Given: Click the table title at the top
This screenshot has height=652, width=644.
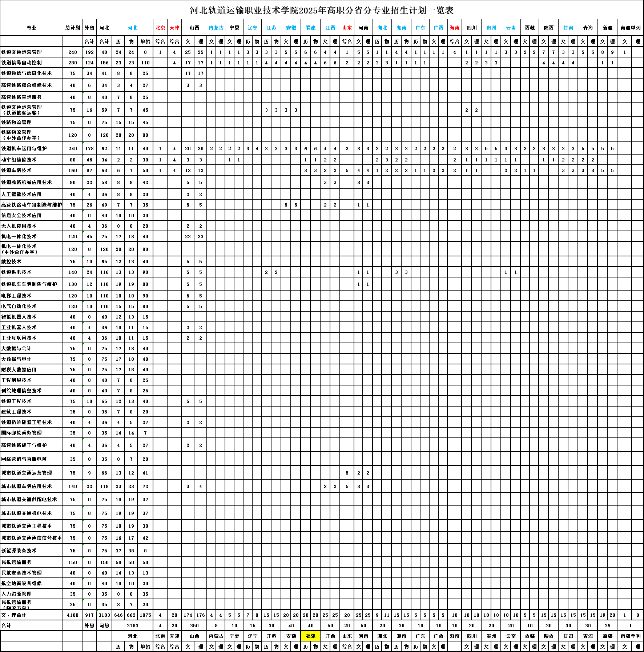Looking at the screenshot, I should pos(322,10).
